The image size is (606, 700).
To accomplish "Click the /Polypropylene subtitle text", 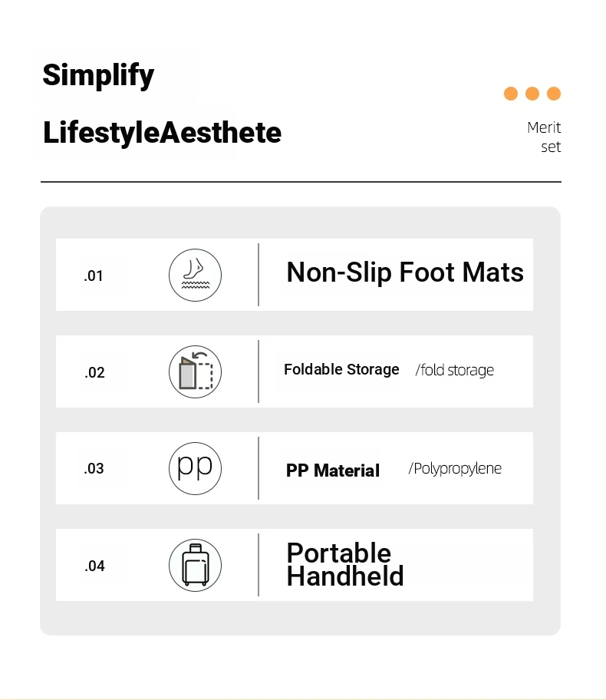I will (x=455, y=469).
